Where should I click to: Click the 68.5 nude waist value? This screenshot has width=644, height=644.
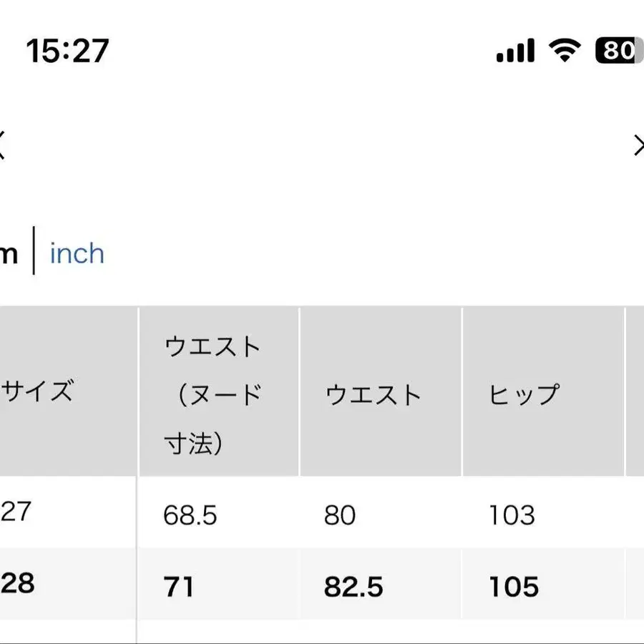190,515
